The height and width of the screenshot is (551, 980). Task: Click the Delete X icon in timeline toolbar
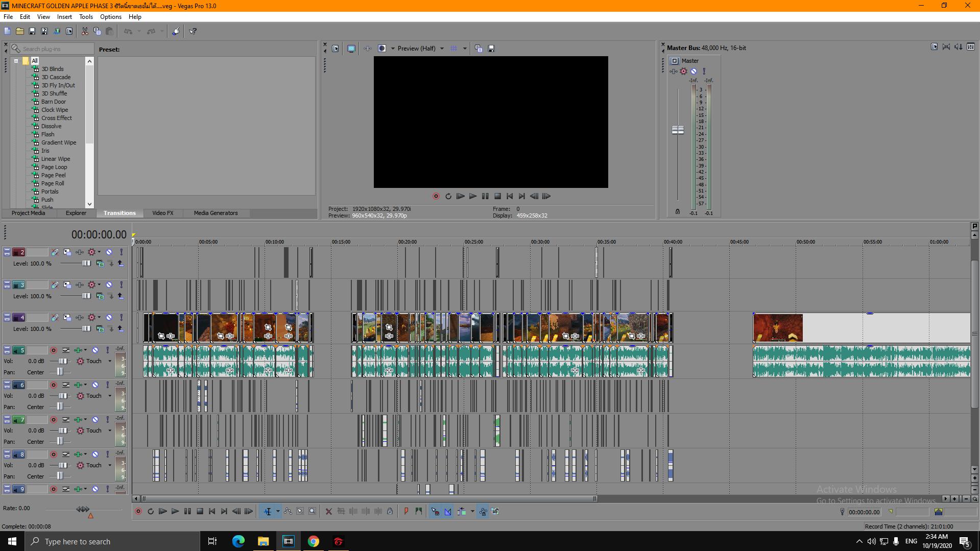pyautogui.click(x=328, y=511)
